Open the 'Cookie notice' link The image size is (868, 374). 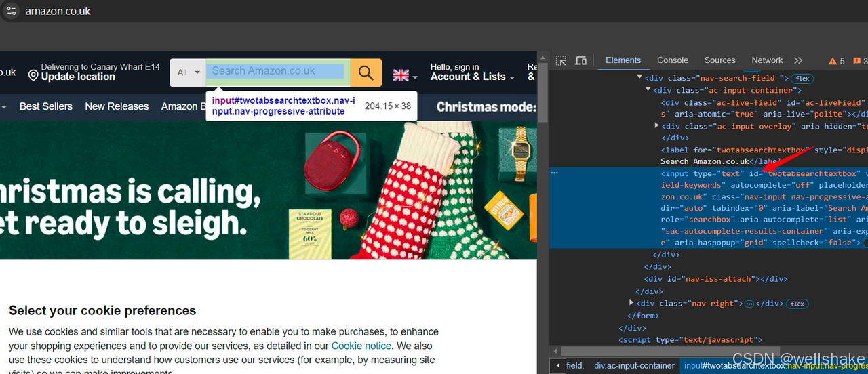361,346
